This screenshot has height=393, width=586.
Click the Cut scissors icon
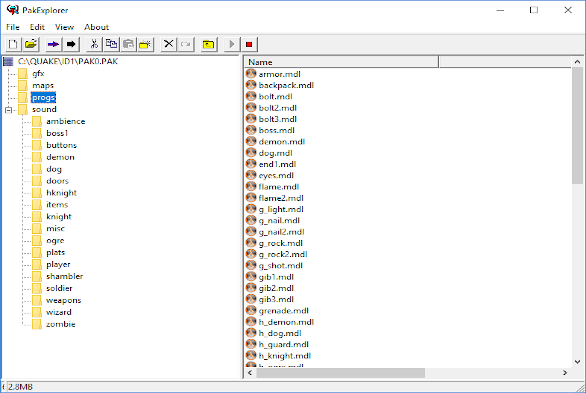pos(94,44)
